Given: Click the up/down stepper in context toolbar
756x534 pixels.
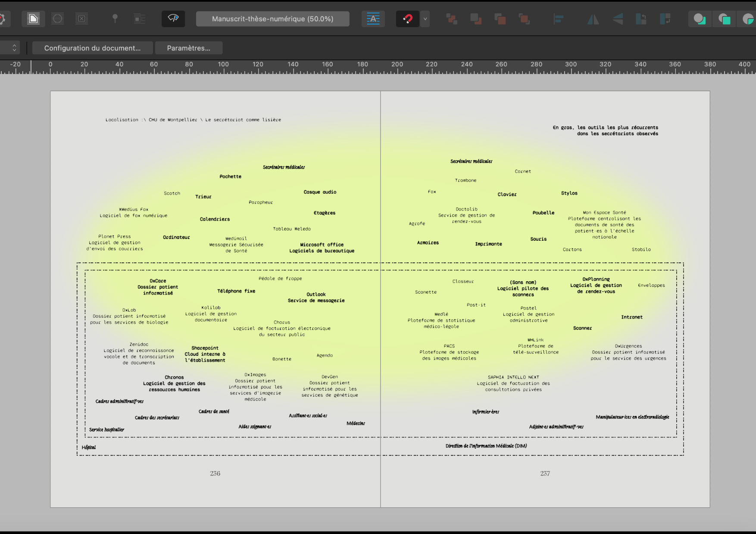Looking at the screenshot, I should click(x=14, y=48).
